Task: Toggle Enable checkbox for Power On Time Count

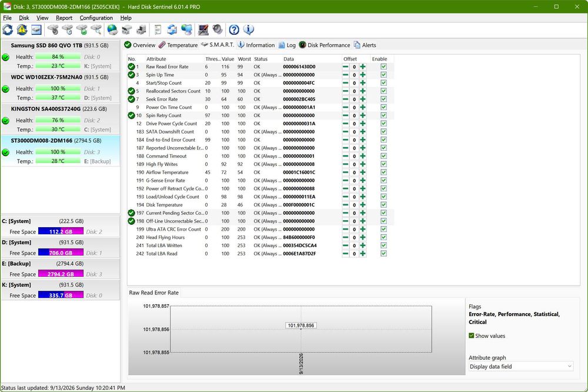Action: (383, 107)
